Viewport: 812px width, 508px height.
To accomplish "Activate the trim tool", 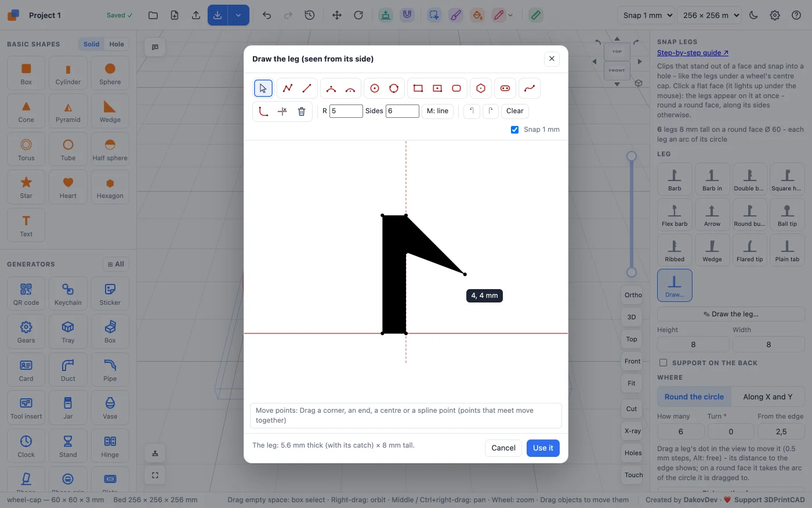I will (x=282, y=111).
